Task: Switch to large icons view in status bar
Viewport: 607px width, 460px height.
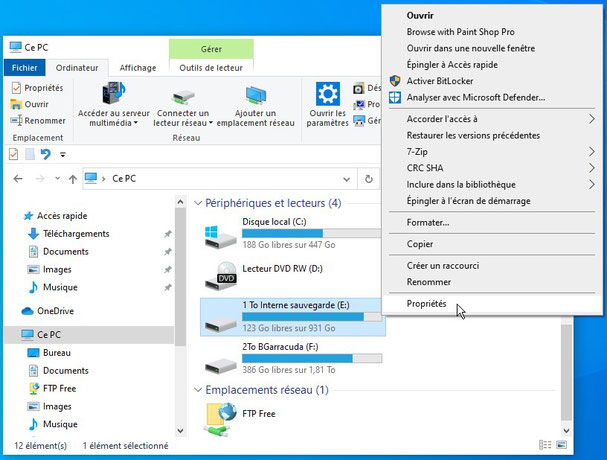Action: pyautogui.click(x=562, y=445)
